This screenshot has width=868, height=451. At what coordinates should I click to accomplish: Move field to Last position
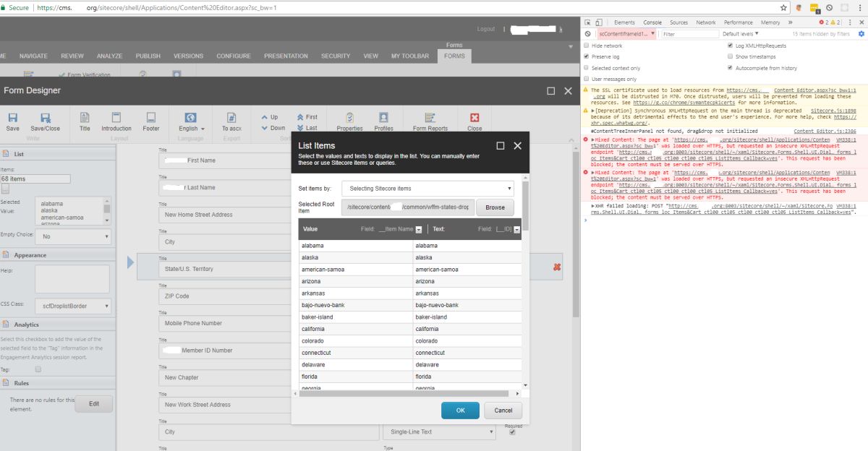(x=307, y=128)
